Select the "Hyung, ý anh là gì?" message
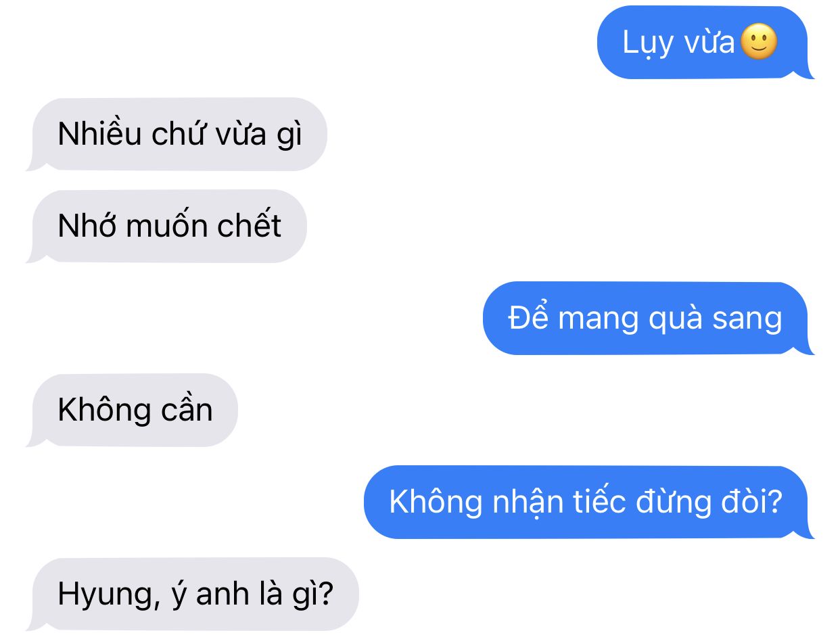840x635 pixels. 193,594
